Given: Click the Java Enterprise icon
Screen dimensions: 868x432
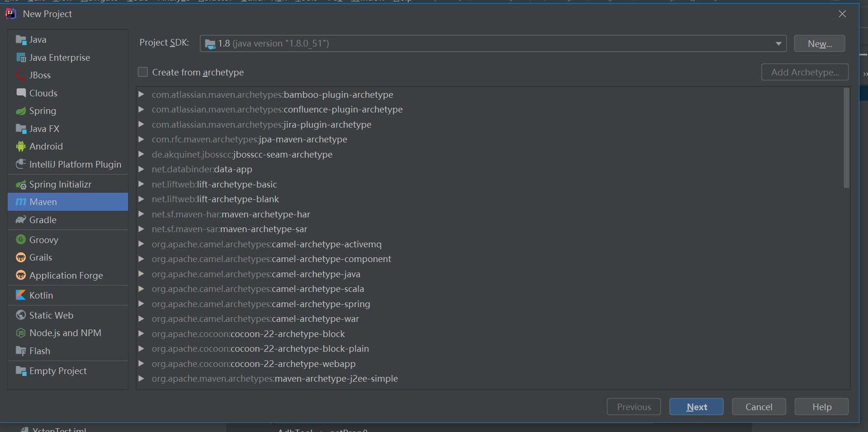Looking at the screenshot, I should (x=21, y=57).
